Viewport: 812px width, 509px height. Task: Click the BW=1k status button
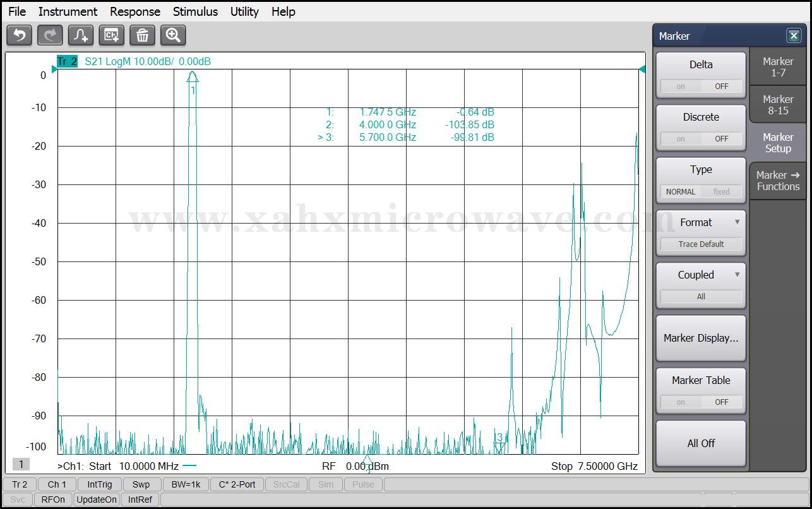pyautogui.click(x=185, y=484)
